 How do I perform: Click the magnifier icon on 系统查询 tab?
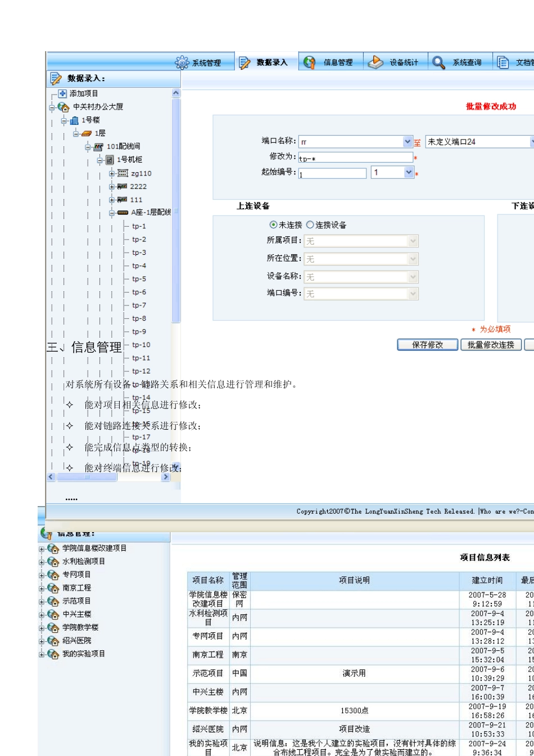tap(439, 62)
